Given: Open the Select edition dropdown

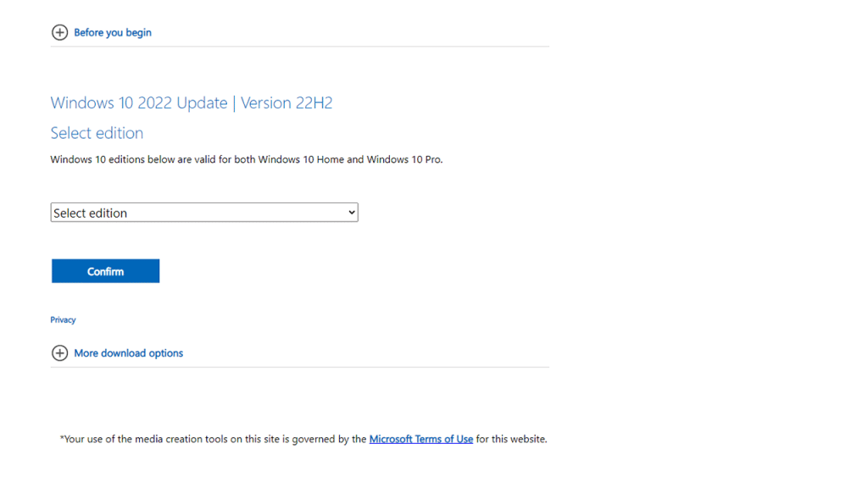Looking at the screenshot, I should [204, 213].
